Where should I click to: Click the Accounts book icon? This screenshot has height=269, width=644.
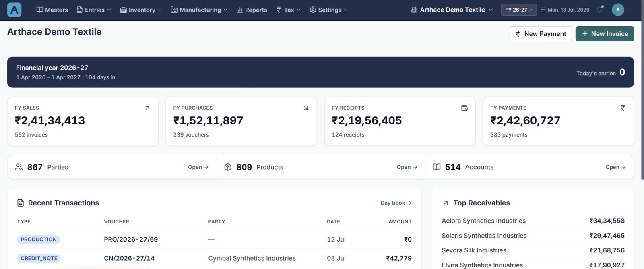coord(437,167)
